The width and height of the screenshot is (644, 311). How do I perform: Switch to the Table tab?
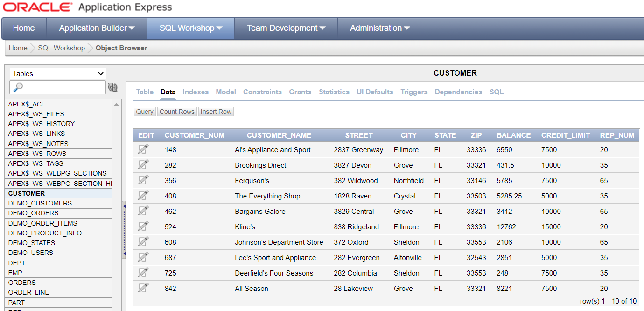point(145,92)
